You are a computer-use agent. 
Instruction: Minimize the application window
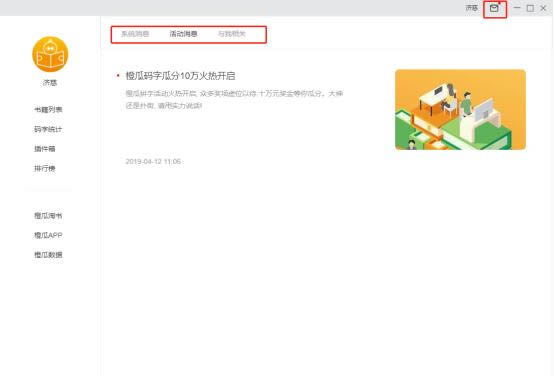(x=517, y=8)
